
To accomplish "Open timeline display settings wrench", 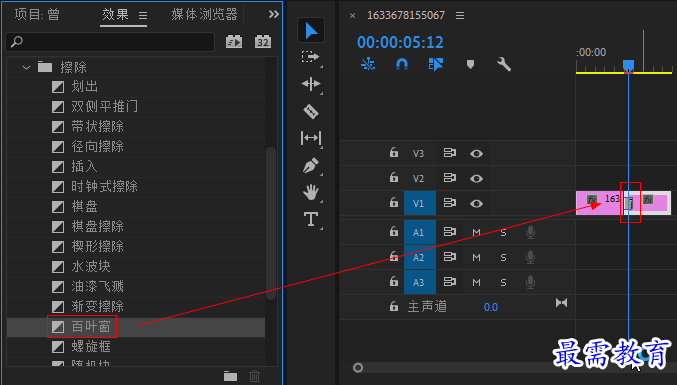I will pos(504,64).
